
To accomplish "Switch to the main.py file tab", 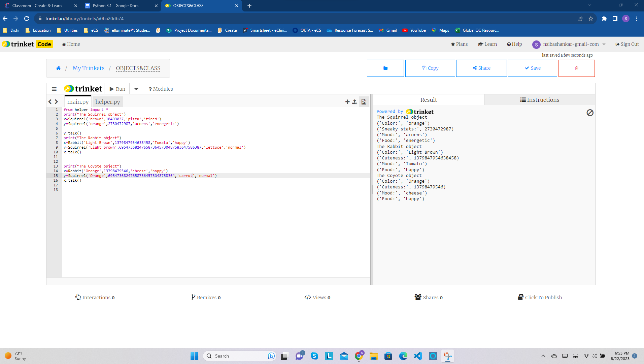I will [x=78, y=102].
